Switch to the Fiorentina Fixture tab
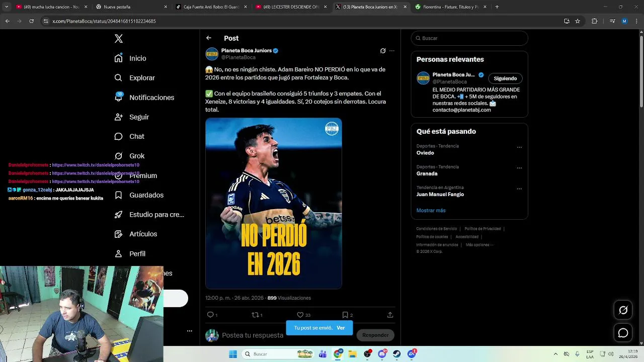Image resolution: width=644 pixels, height=362 pixels. [450, 7]
